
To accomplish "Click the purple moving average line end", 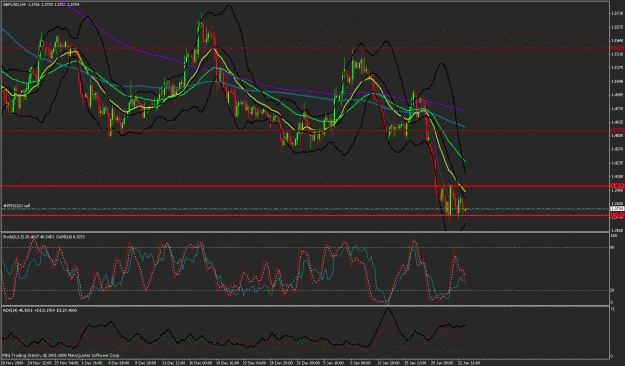I will (x=464, y=110).
